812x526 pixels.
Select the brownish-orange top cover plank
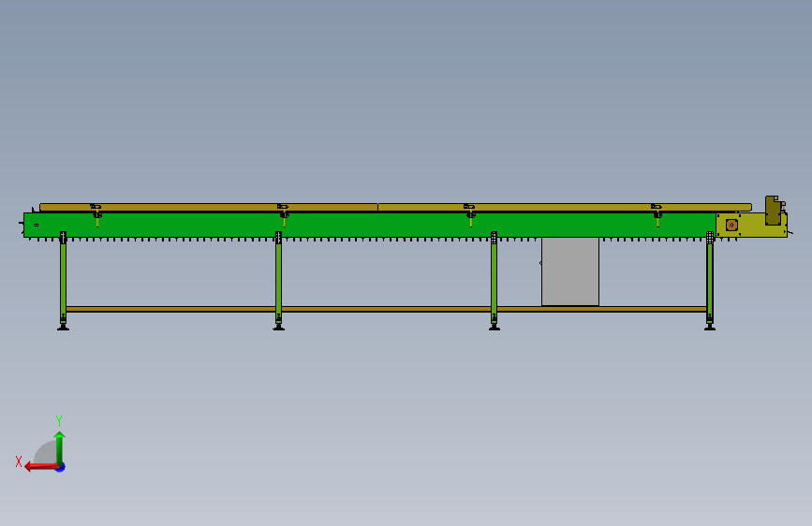[209, 207]
